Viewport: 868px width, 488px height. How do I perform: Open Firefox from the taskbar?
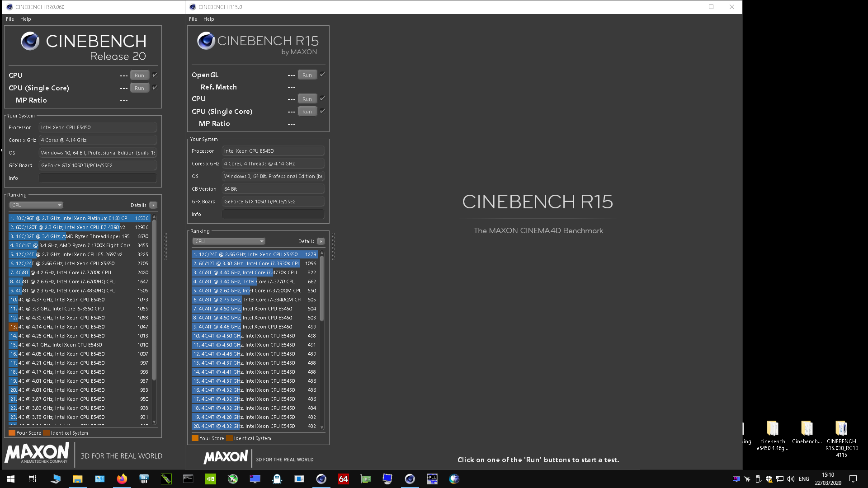tap(122, 479)
